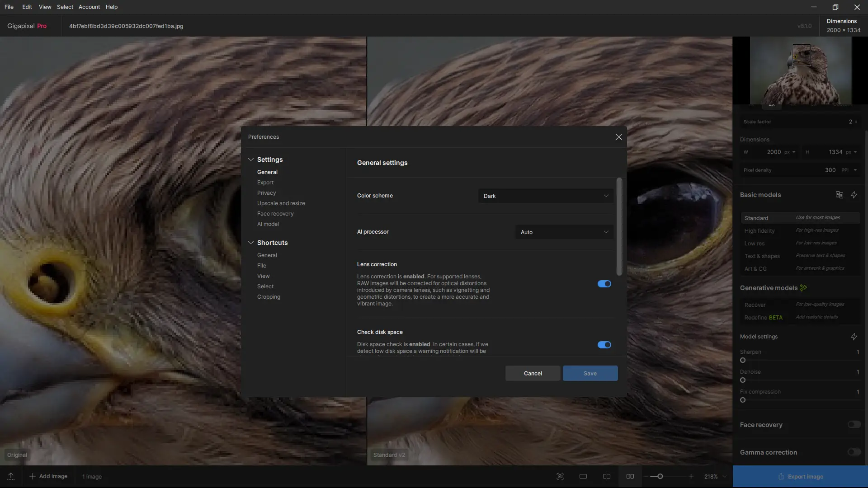868x488 pixels.
Task: Open the Color scheme dropdown
Action: click(x=546, y=196)
